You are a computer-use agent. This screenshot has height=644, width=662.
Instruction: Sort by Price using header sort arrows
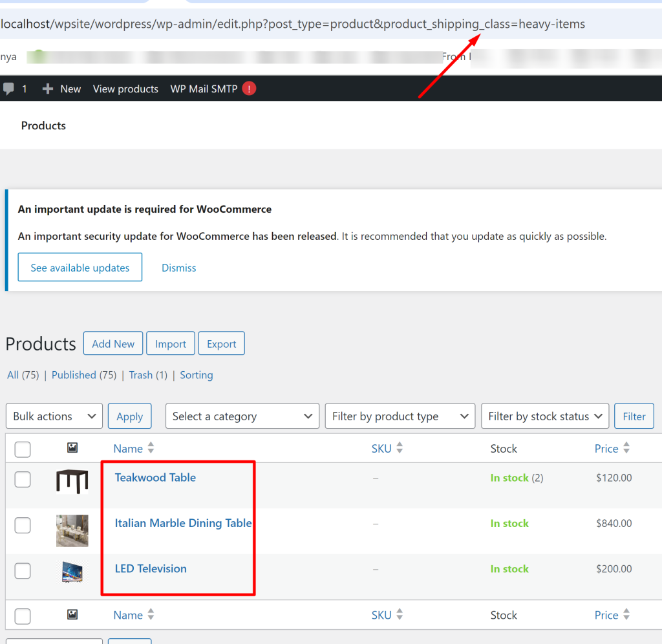pos(626,447)
